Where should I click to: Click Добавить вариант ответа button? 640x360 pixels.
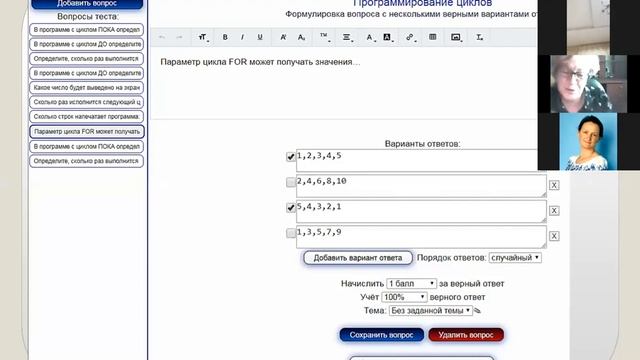coord(358,258)
